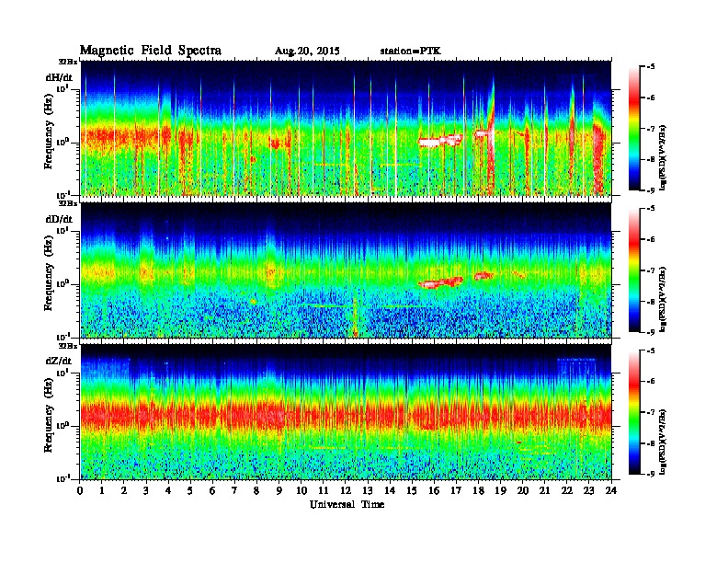Click the dZ/dt spectrogram color bar
The height and width of the screenshot is (563, 728).
633,412
